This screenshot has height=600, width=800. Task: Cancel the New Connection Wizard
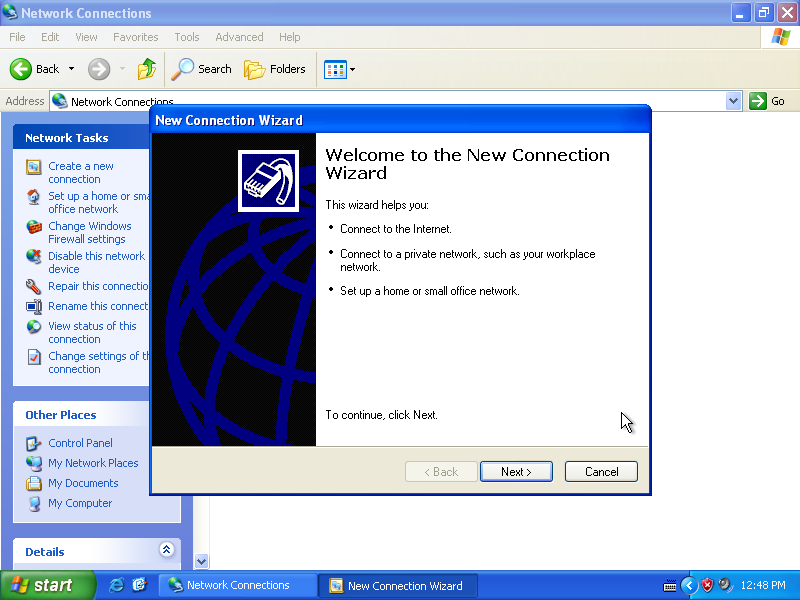[601, 471]
